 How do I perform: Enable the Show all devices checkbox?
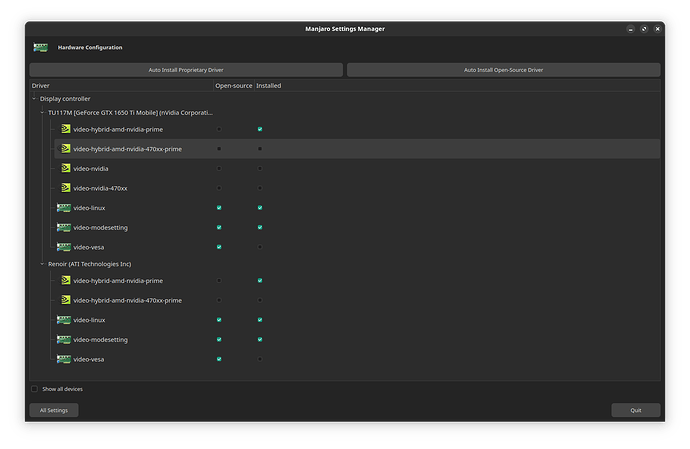[34, 389]
